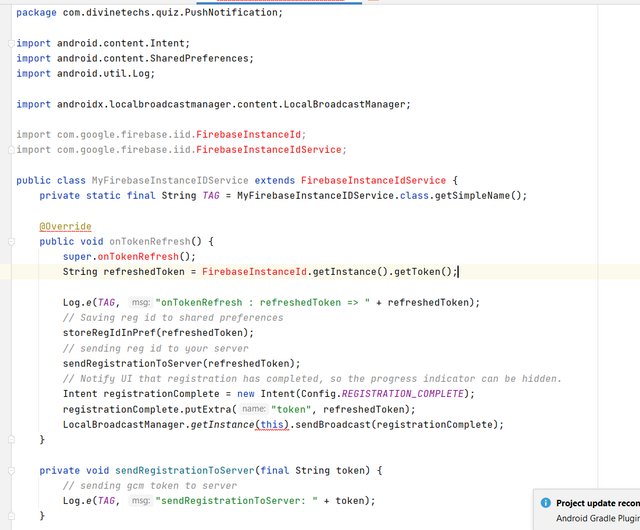This screenshot has height=530, width=640.
Task: Click the @Override annotation
Action: tap(65, 226)
